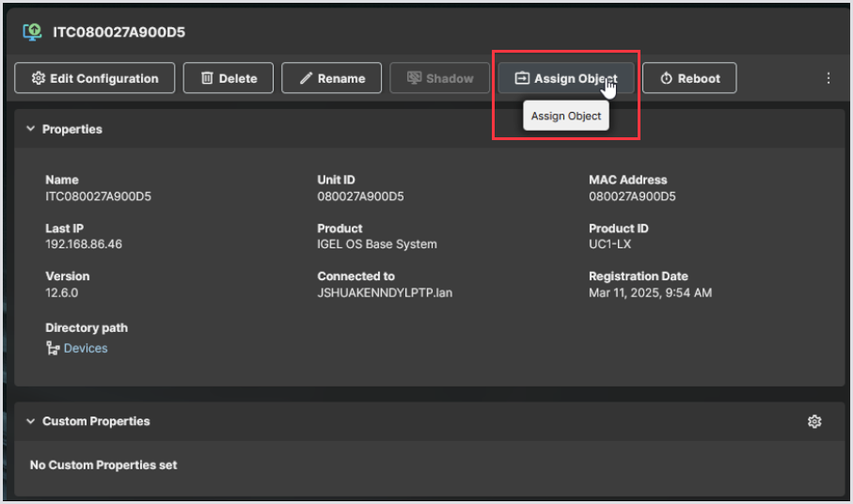Click the Connected to value JSHUAKENNDYLPTP.lan
The width and height of the screenshot is (853, 504).
[x=385, y=292]
